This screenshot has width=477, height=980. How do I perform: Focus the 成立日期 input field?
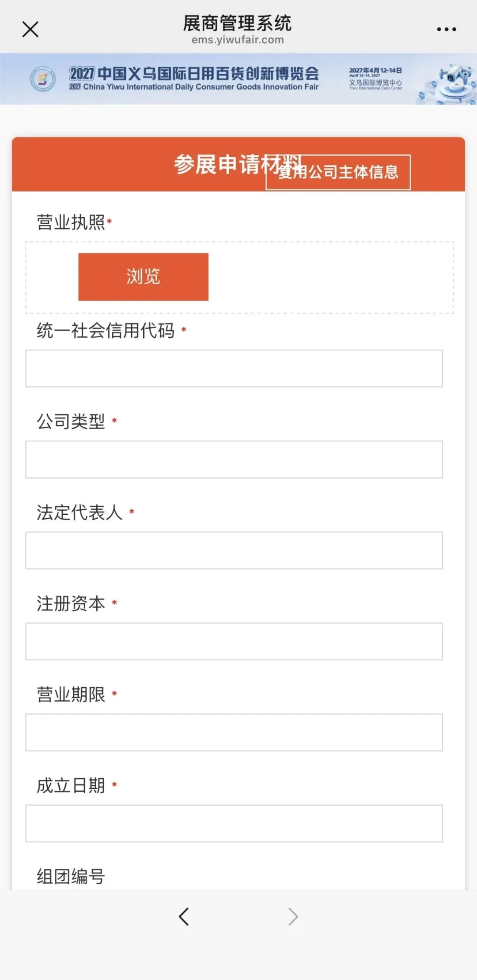coord(234,823)
